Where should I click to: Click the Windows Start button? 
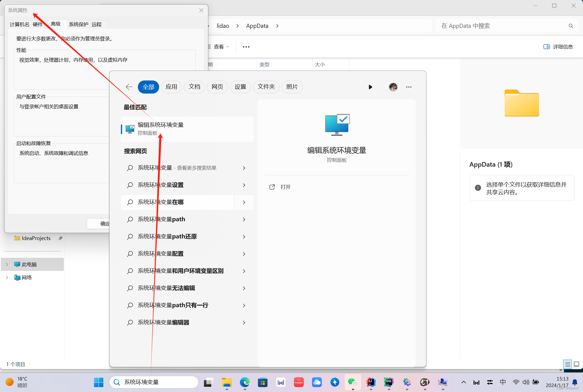tap(99, 382)
